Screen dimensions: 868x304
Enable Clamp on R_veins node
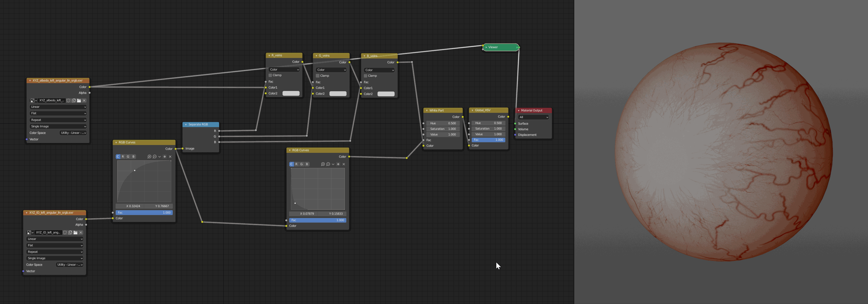(x=270, y=75)
